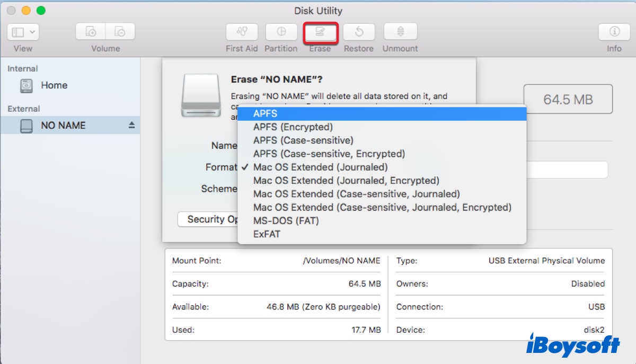Unmount the selected volume
The height and width of the screenshot is (364, 636).
tap(400, 32)
